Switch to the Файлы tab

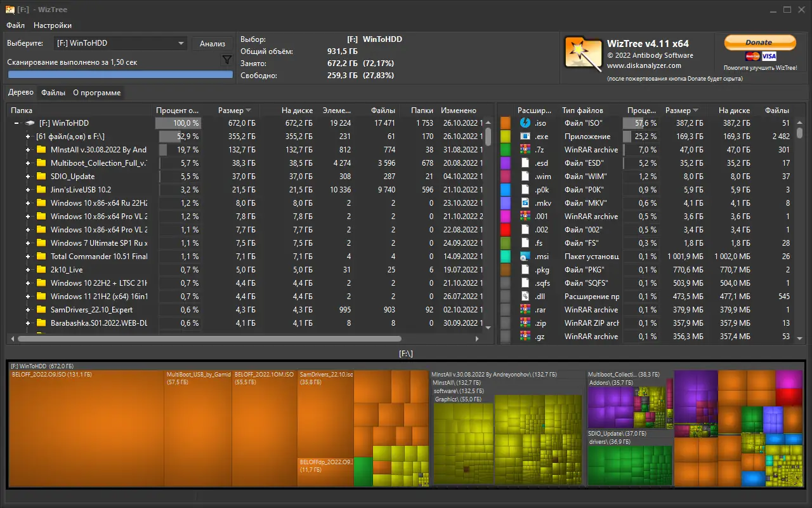click(53, 93)
